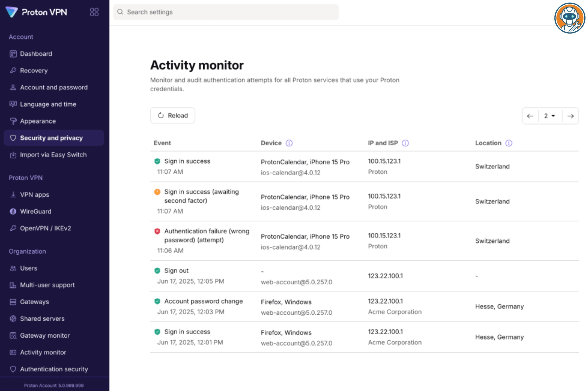Select Security and privacy sidebar item
The height and width of the screenshot is (391, 588).
(x=51, y=138)
